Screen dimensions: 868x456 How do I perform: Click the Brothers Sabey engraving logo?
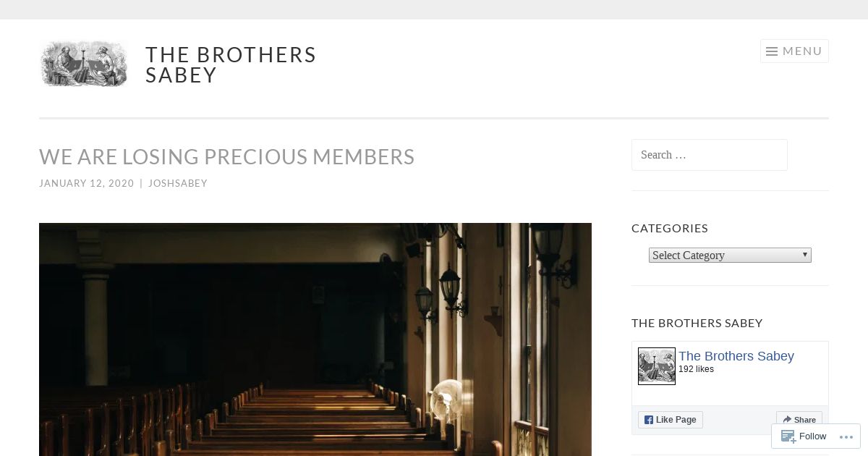(84, 64)
